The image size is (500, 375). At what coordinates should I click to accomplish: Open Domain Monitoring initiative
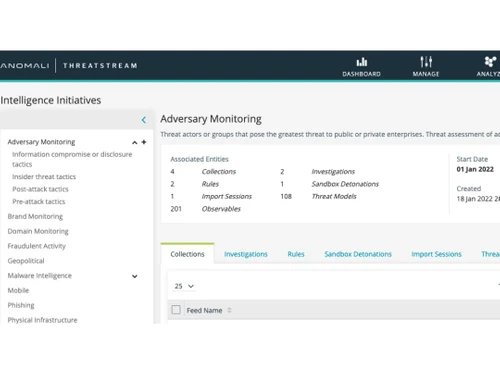click(x=38, y=231)
